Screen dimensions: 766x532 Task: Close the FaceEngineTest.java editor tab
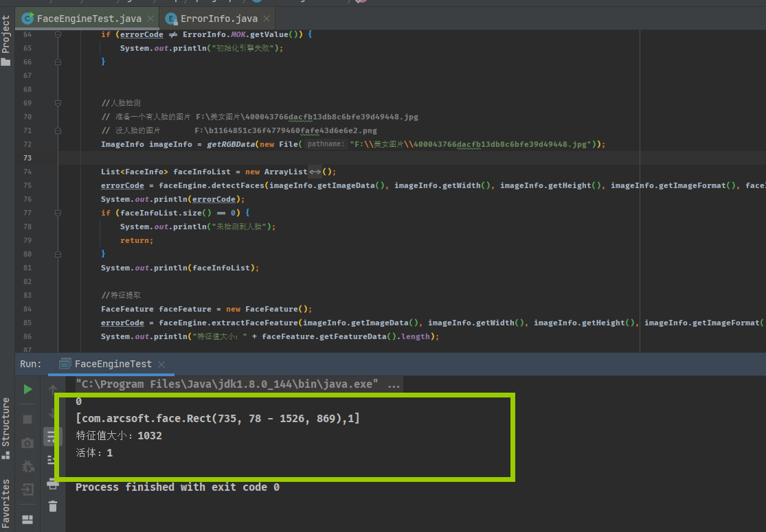click(x=150, y=19)
